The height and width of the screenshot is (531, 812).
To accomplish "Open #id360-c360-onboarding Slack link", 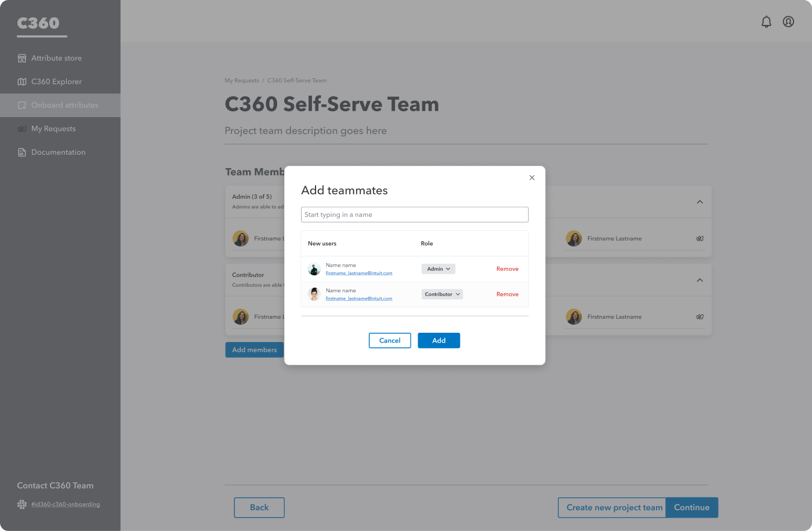I will (66, 504).
